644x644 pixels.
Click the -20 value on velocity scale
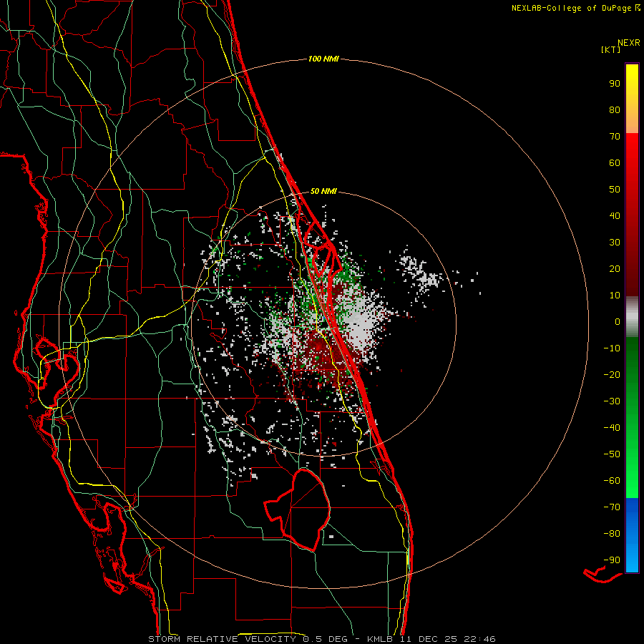612,374
